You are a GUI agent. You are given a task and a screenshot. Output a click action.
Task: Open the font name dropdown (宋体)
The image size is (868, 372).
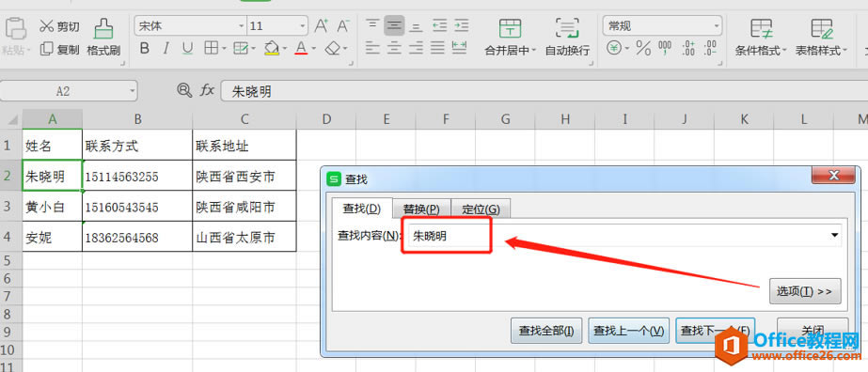[x=242, y=26]
